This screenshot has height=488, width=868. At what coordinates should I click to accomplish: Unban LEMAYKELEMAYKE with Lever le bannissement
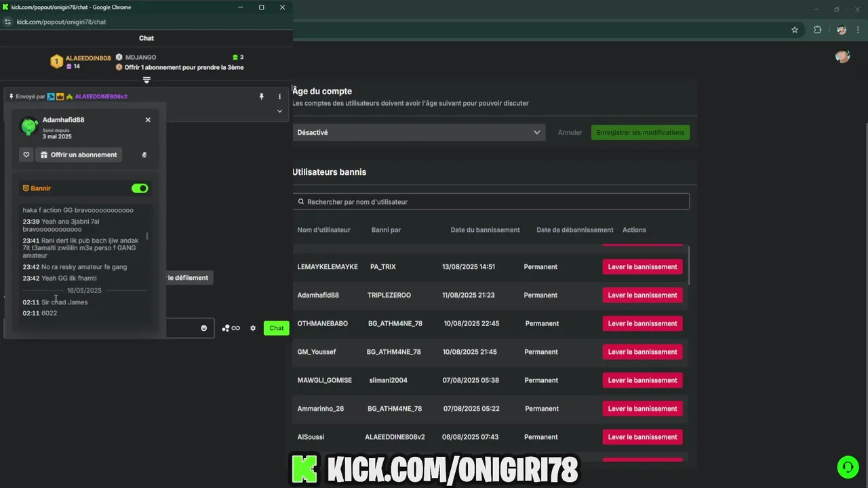642,267
